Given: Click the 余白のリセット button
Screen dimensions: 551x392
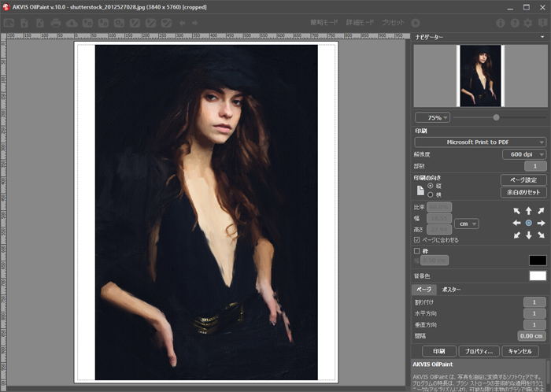Looking at the screenshot, I should pos(523,192).
